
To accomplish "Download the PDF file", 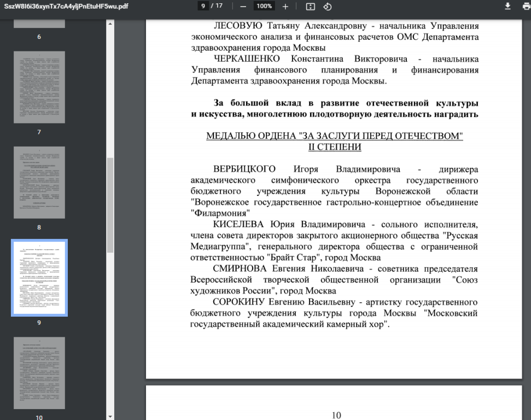I will 507,6.
